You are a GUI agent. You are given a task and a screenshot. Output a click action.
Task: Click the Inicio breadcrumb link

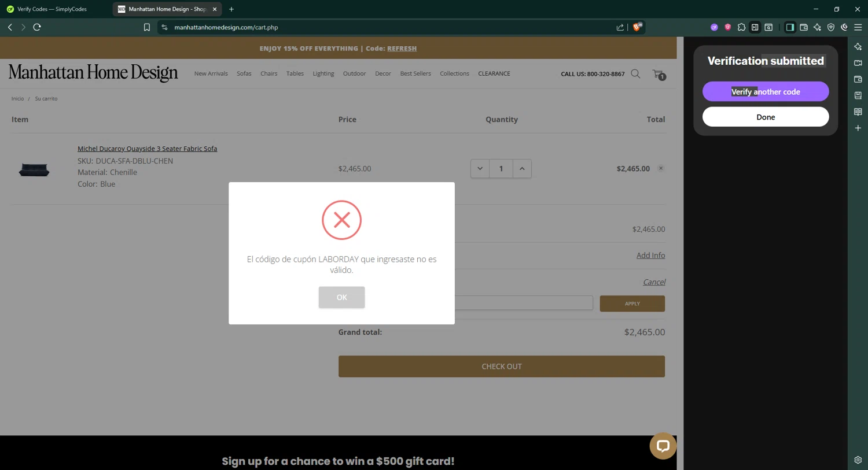tap(18, 99)
